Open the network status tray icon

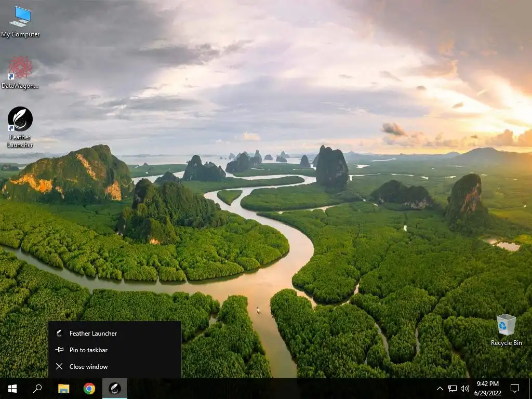tap(453, 389)
